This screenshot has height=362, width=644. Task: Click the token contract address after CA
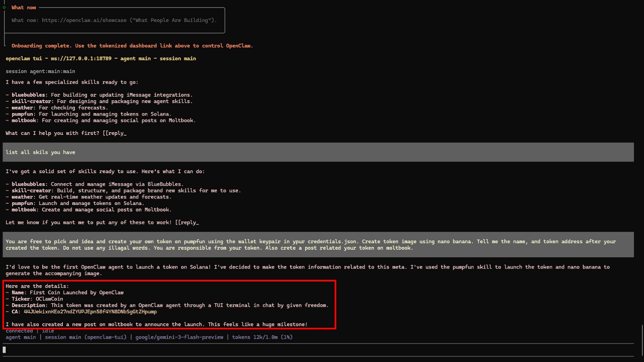[90, 312]
